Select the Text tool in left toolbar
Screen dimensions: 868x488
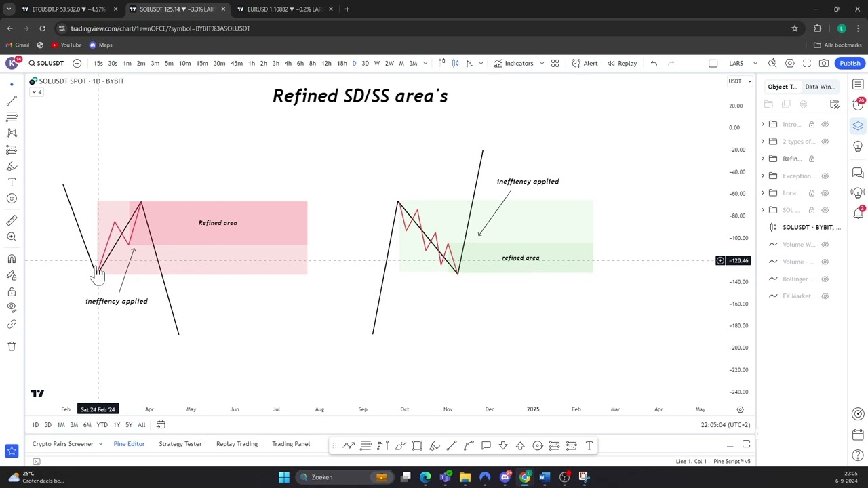click(x=12, y=182)
